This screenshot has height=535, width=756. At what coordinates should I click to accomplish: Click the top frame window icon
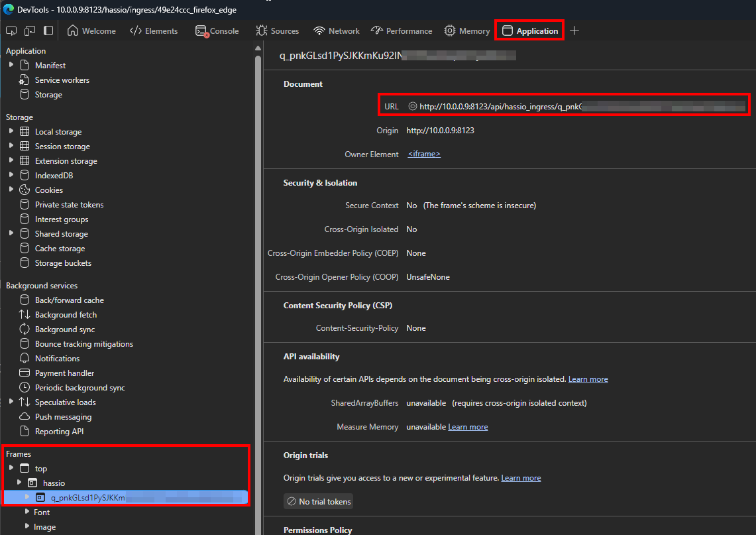click(25, 469)
